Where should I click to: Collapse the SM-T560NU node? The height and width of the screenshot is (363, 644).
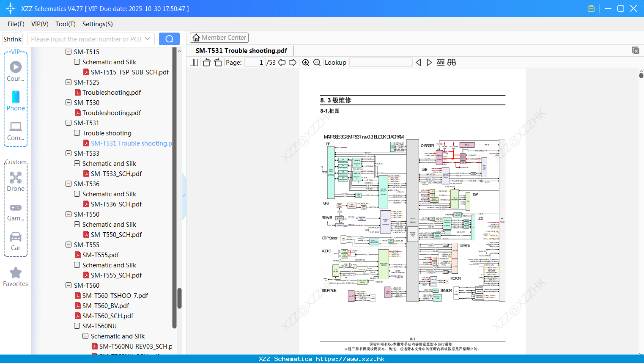[77, 326]
